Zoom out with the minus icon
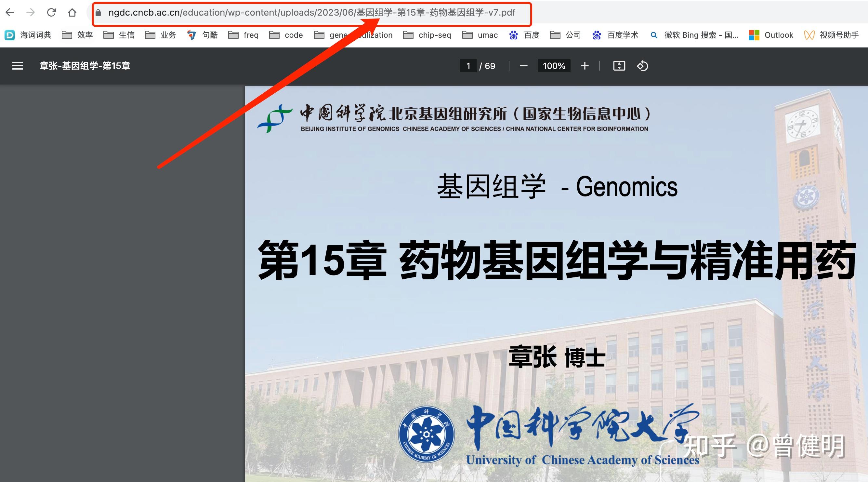Image resolution: width=868 pixels, height=482 pixels. point(524,66)
